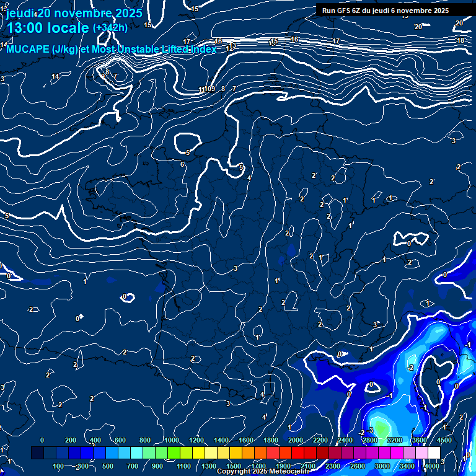Click the forecast date 'jeudi 20 novembre 2025'
The image size is (476, 476).
[x=74, y=13]
